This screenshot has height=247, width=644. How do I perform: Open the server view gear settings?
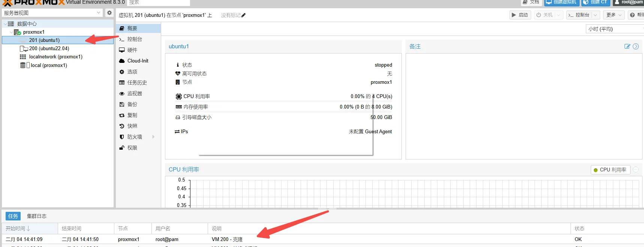pyautogui.click(x=109, y=13)
